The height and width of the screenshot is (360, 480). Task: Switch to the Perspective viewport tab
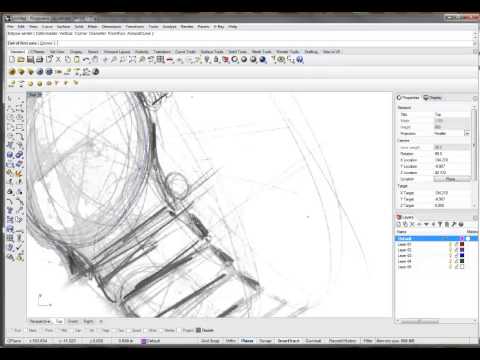click(40, 321)
